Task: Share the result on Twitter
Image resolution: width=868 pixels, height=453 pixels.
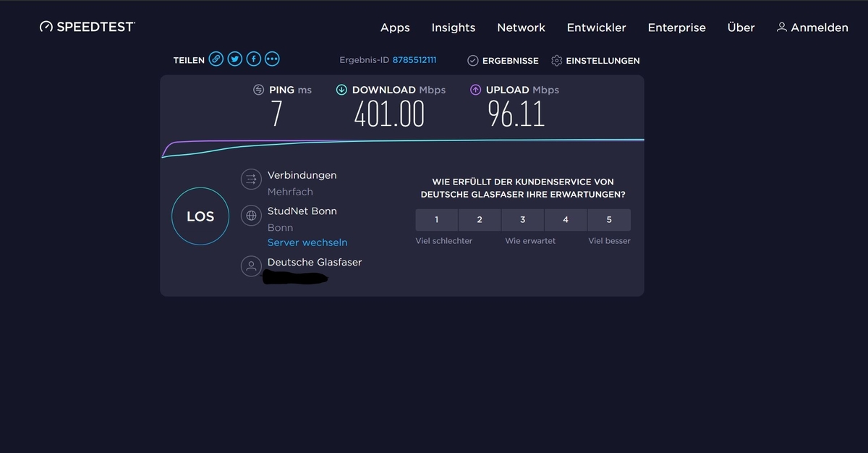Action: coord(235,59)
